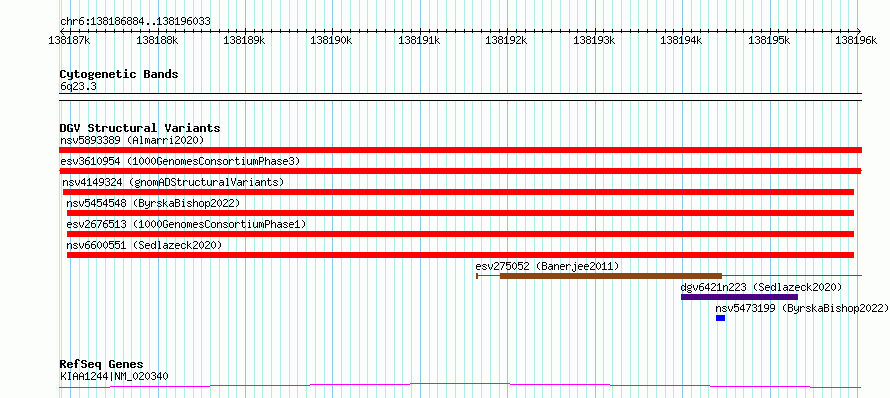Click the RefSeq Genes track title
Image resolution: width=890 pixels, height=398 pixels.
101,365
